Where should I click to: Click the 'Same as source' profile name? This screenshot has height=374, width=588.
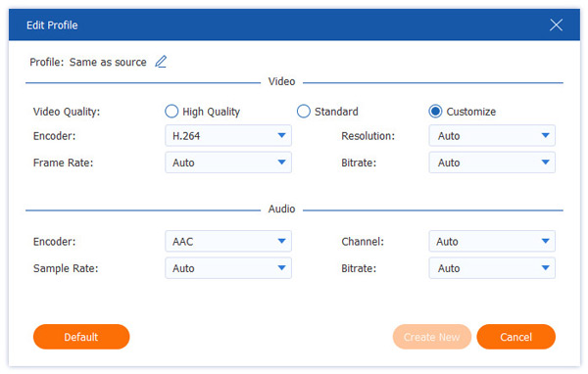[108, 62]
